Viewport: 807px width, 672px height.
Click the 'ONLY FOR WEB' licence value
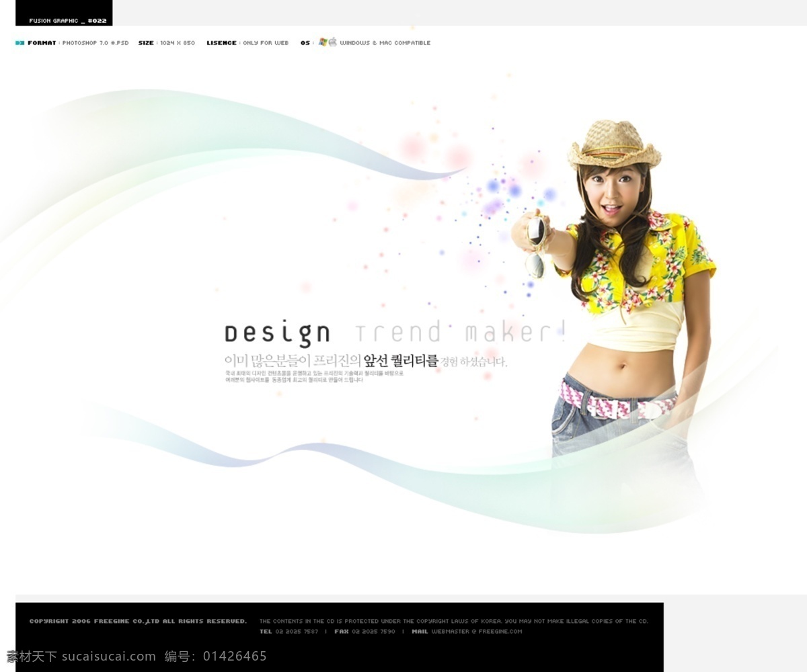(x=266, y=43)
